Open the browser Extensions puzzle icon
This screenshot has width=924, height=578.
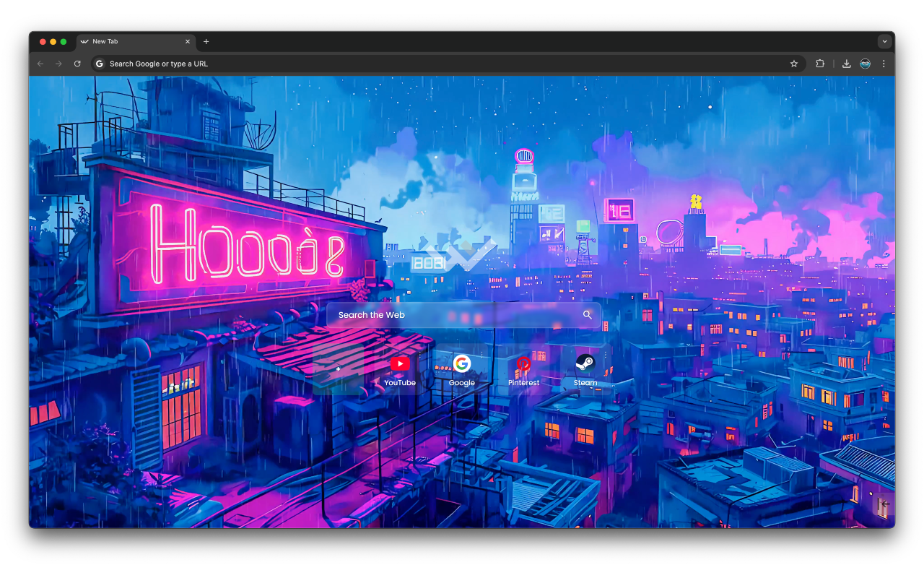click(820, 64)
